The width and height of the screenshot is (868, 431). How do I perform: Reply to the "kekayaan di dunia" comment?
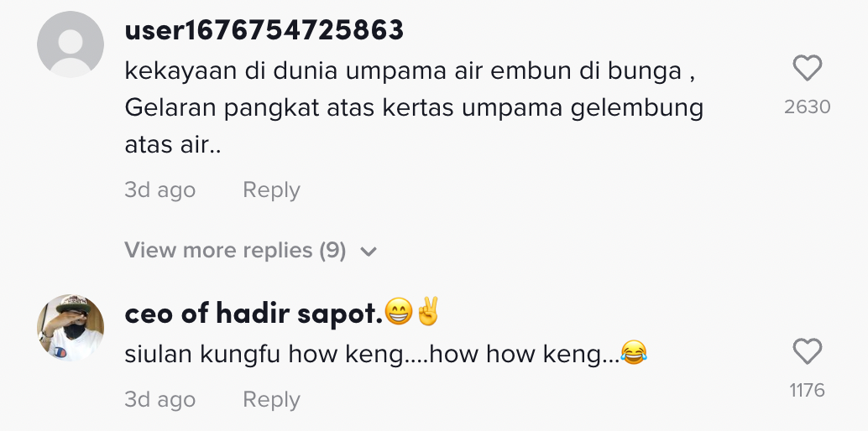271,190
